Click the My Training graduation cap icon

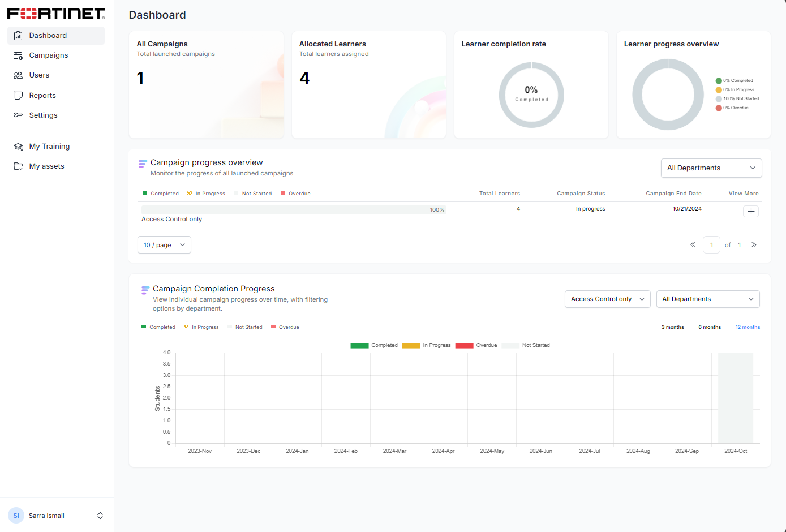(18, 146)
